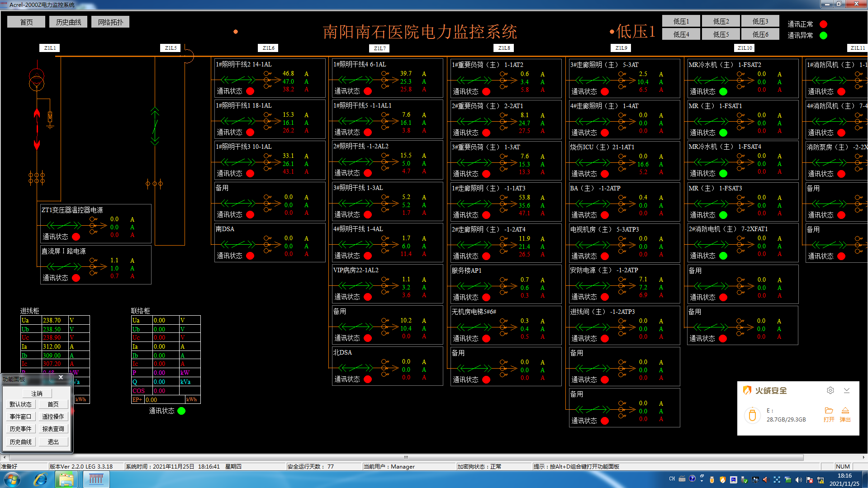This screenshot has height=488, width=868.
Task: Click the horizontal scrollbar right arrow
Action: pyautogui.click(x=863, y=457)
